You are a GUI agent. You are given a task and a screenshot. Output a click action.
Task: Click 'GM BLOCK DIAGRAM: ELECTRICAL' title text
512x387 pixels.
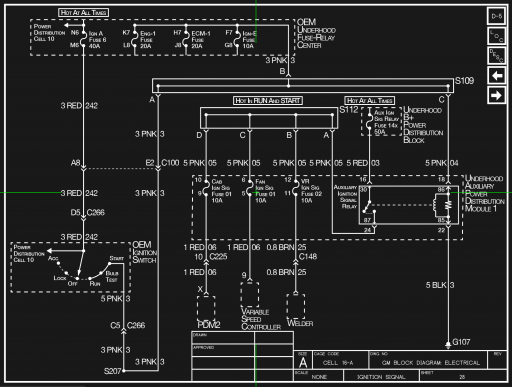(x=431, y=363)
